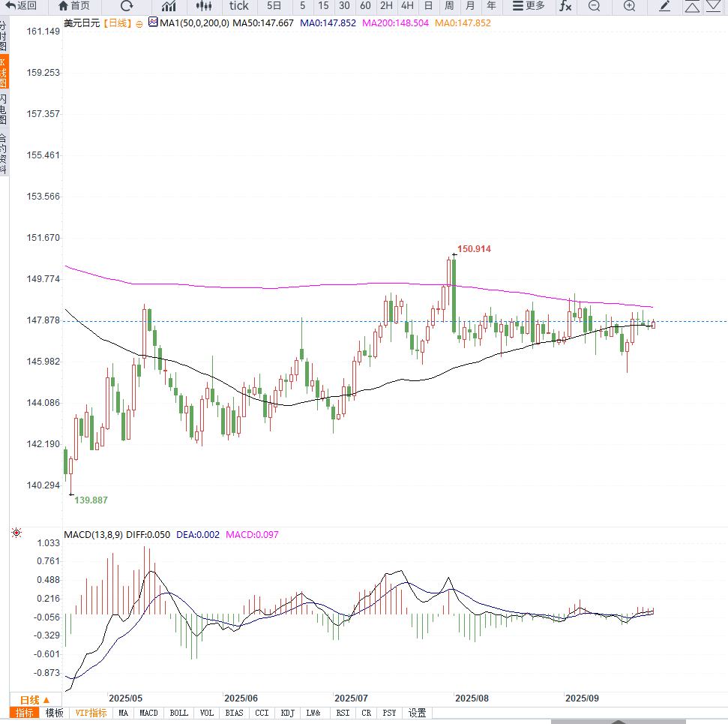Image resolution: width=728 pixels, height=724 pixels.
Task: Choose the MA indicator
Action: pyautogui.click(x=123, y=713)
